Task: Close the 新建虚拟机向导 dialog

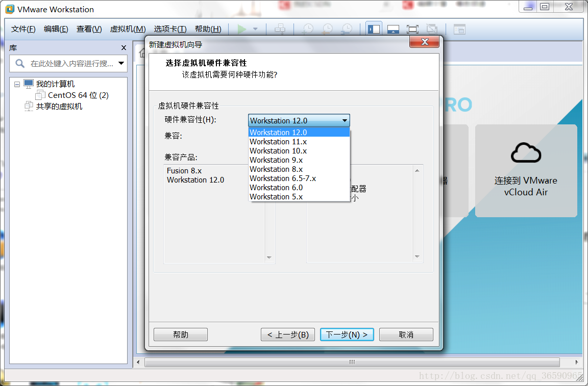Action: 425,42
